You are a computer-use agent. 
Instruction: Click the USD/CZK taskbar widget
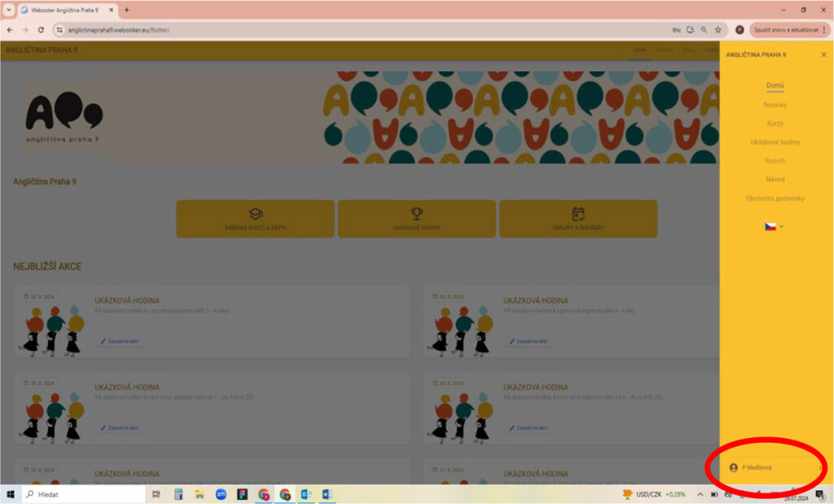click(655, 494)
